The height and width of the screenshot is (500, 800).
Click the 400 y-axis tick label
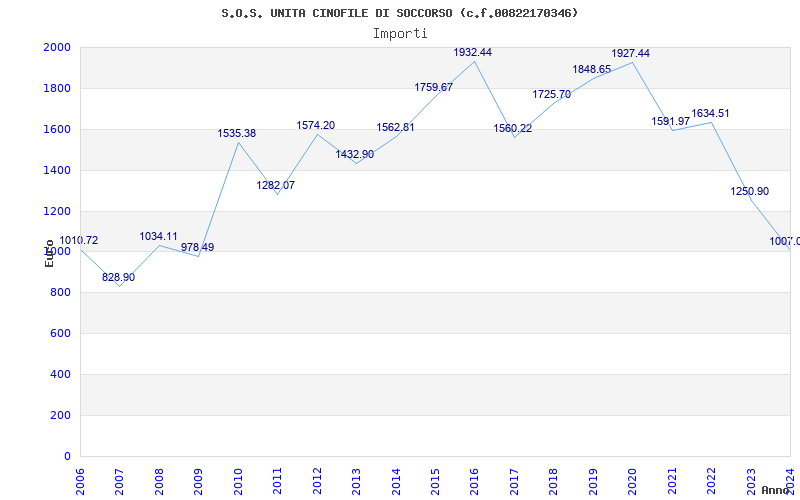point(61,374)
